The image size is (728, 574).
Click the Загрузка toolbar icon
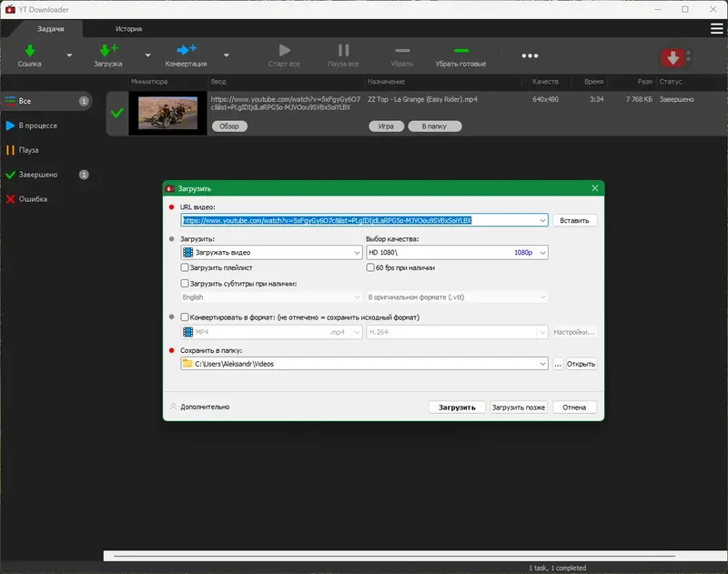click(x=107, y=51)
